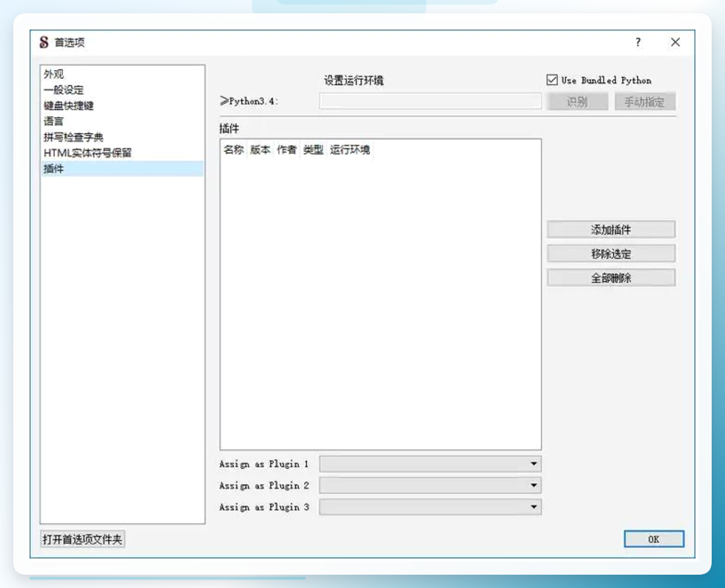The height and width of the screenshot is (588, 725).
Task: Expand Assign as Plugin 1 dropdown
Action: [430, 464]
